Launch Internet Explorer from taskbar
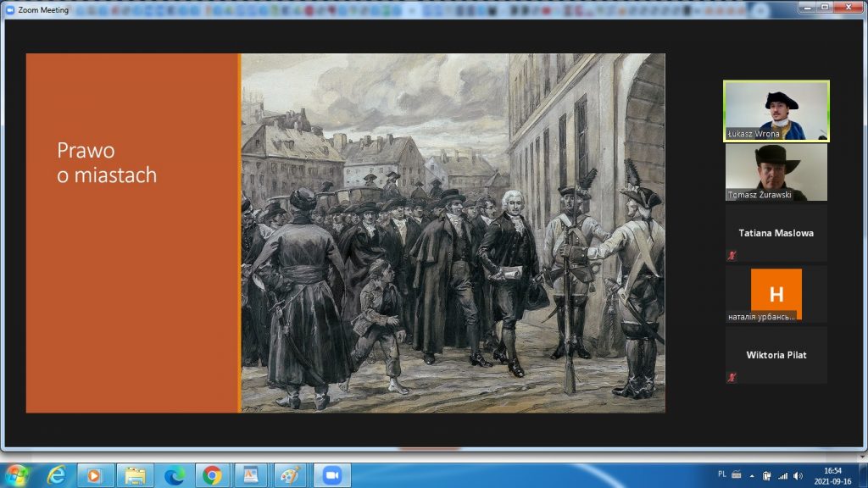Viewport: 868px width, 488px height. 57,475
